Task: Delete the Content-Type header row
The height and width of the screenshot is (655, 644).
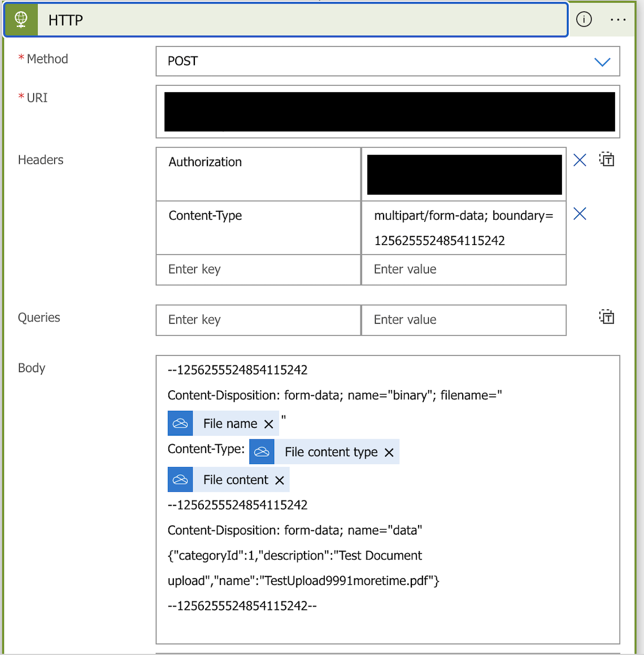Action: tap(579, 214)
